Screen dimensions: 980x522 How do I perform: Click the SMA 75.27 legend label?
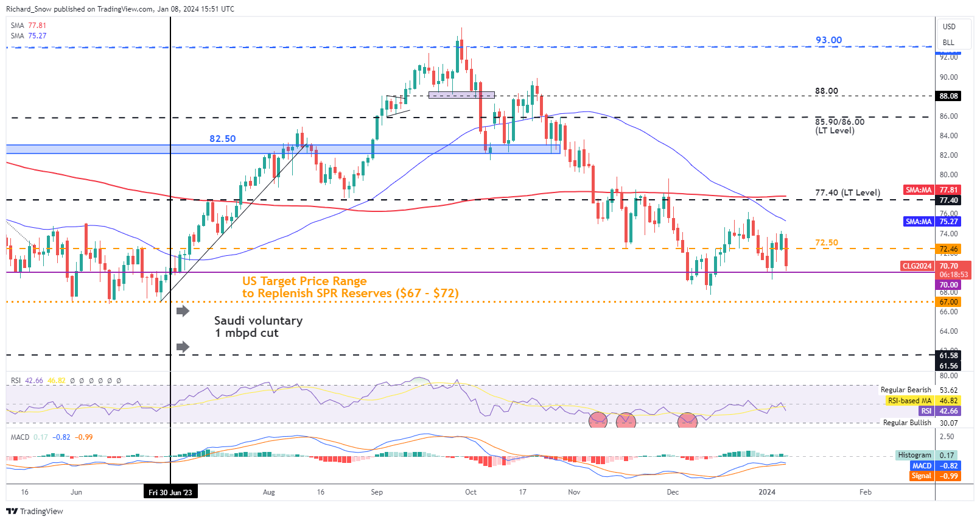click(29, 36)
